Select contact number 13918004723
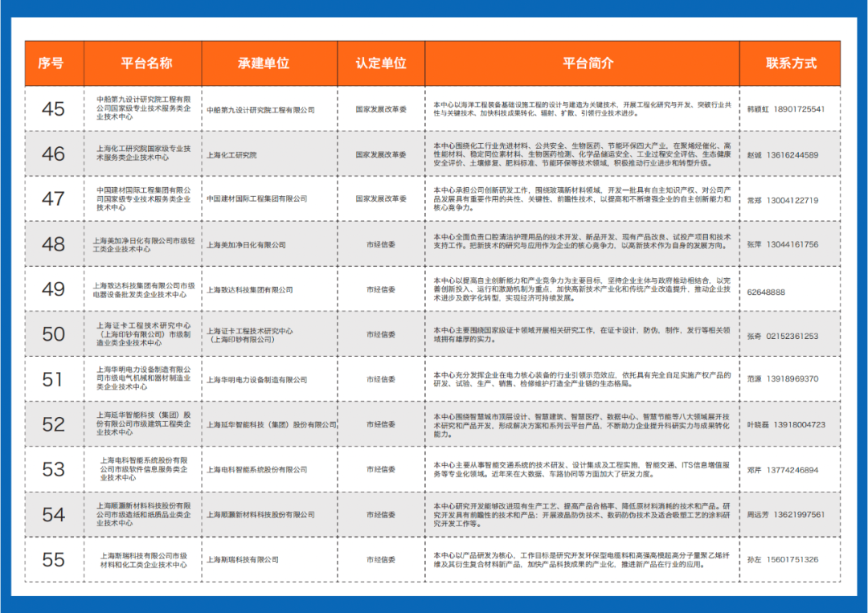 800,424
